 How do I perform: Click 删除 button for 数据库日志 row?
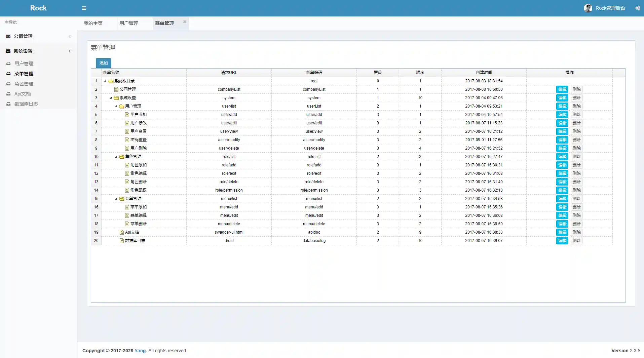tap(576, 241)
